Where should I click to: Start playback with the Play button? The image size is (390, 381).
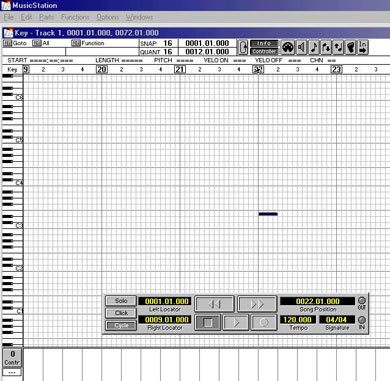click(x=236, y=322)
